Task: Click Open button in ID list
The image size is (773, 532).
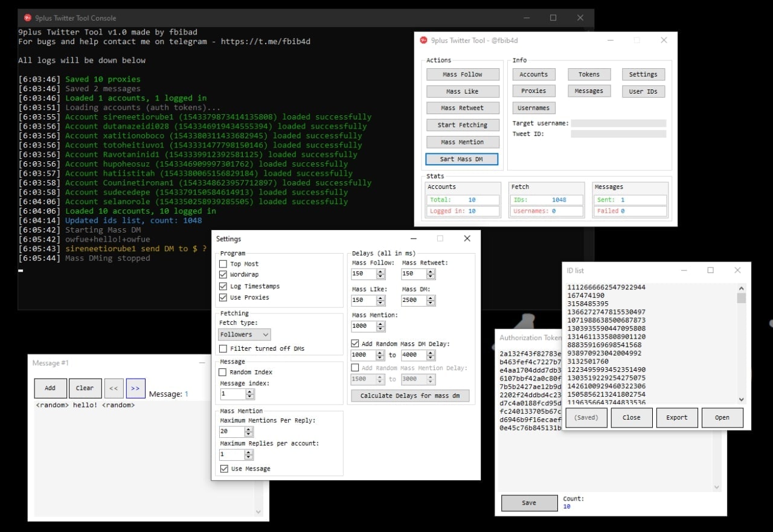Action: (x=722, y=417)
